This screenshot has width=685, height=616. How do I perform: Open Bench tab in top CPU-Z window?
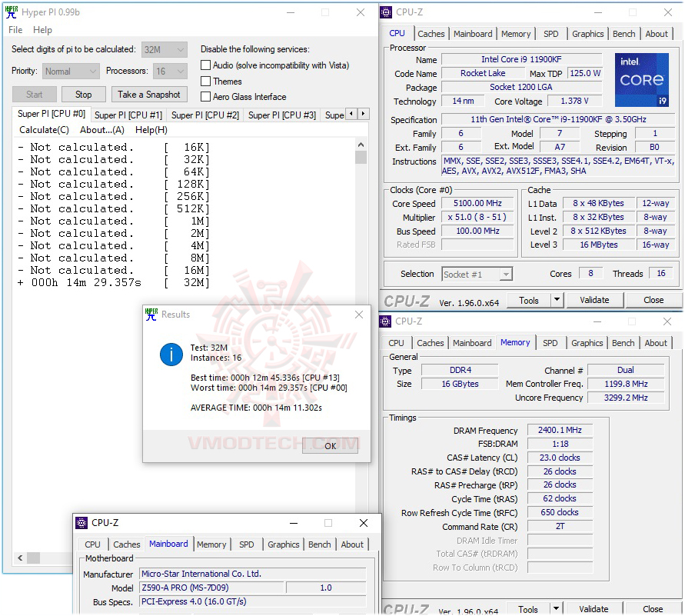(x=623, y=34)
